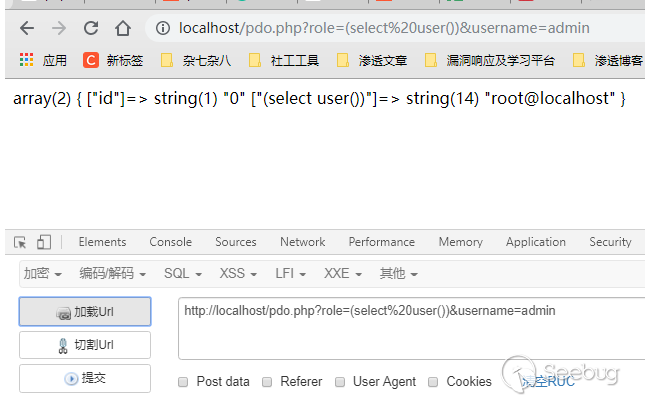647x401 pixels.
Task: Toggle the device toolbar icon in DevTools
Action: click(44, 242)
